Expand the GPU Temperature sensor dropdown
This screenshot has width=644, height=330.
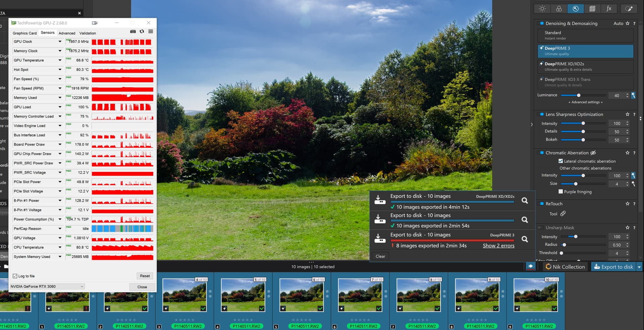[x=60, y=60]
